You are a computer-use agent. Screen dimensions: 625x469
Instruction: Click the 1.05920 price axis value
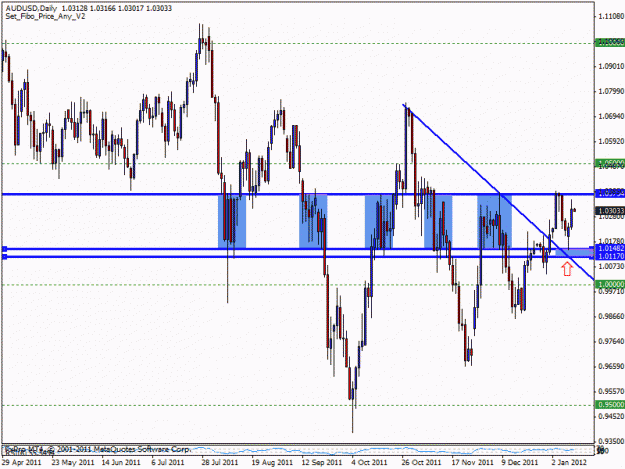[x=611, y=141]
